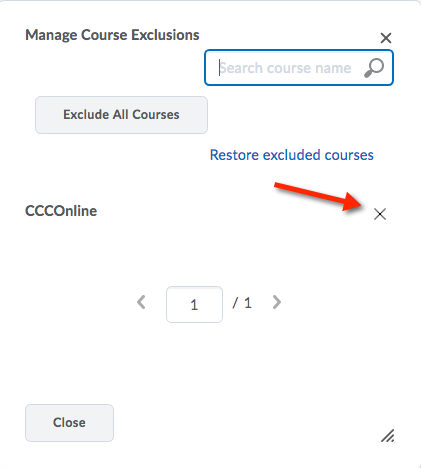Select the CCCOnline course entry
Image resolution: width=421 pixels, height=468 pixels.
(61, 211)
